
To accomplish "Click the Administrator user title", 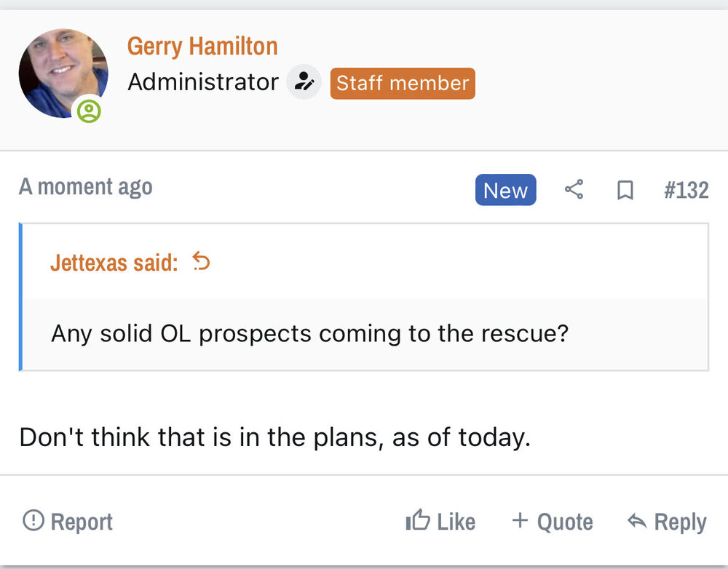I will [x=202, y=82].
